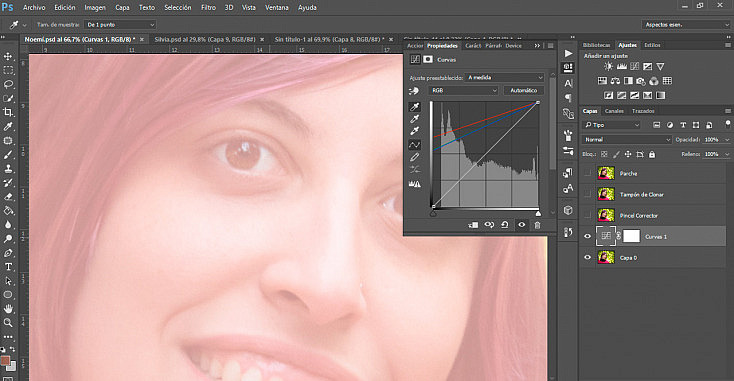Select the Clone Stamp tool
Image resolution: width=734 pixels, height=381 pixels.
(x=8, y=169)
